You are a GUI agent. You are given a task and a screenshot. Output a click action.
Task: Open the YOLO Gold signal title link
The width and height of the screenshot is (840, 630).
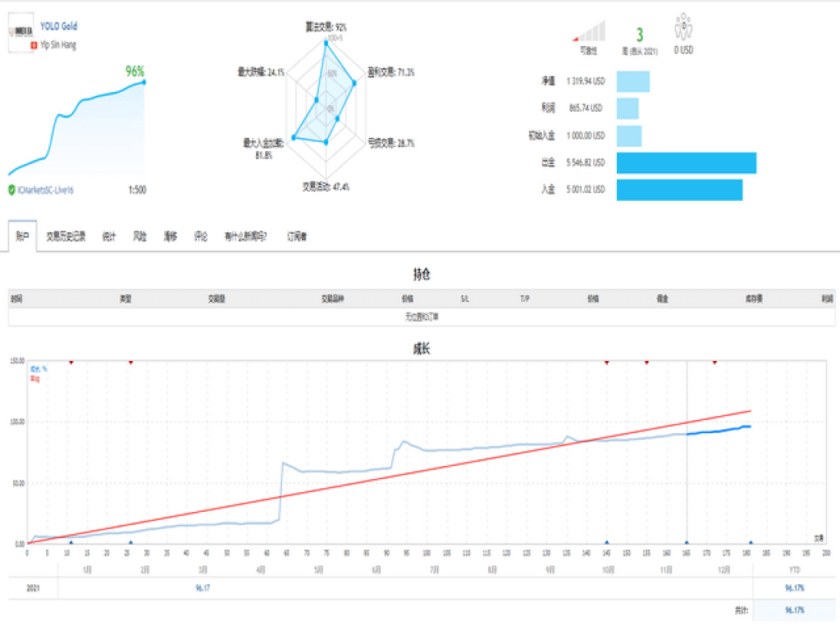[x=59, y=26]
